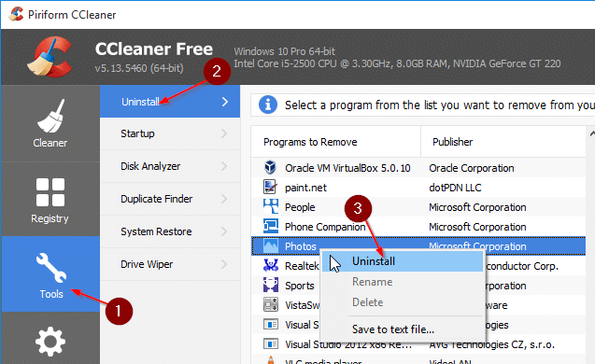
Task: Sort by the Publisher column header
Action: [503, 142]
